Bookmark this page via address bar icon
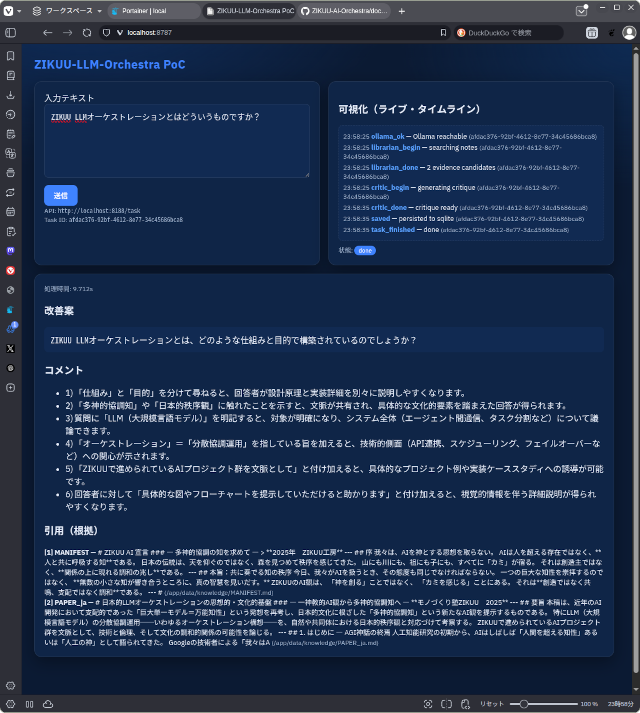Viewport: 640px width, 713px height. click(443, 33)
